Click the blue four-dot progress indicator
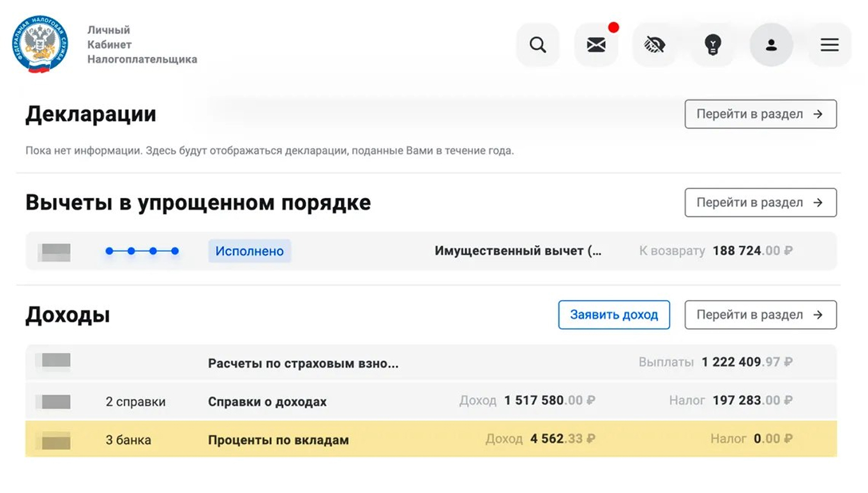The height and width of the screenshot is (493, 868). point(142,251)
